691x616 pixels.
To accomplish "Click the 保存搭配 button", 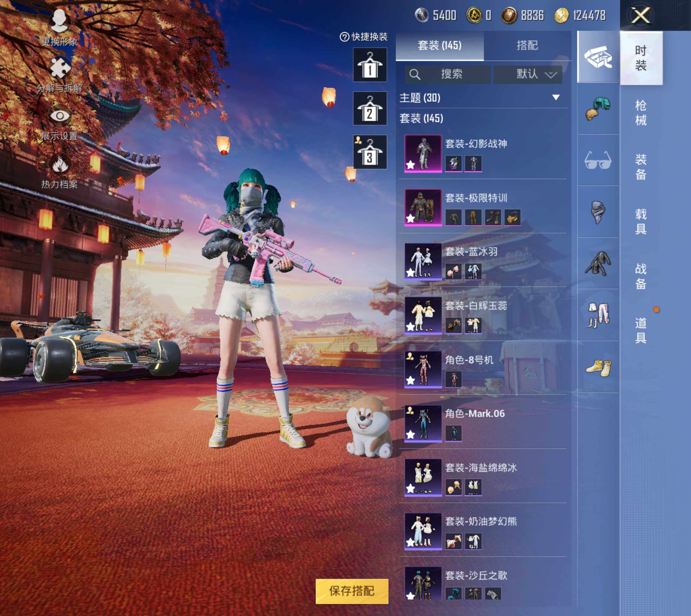I will click(x=352, y=591).
